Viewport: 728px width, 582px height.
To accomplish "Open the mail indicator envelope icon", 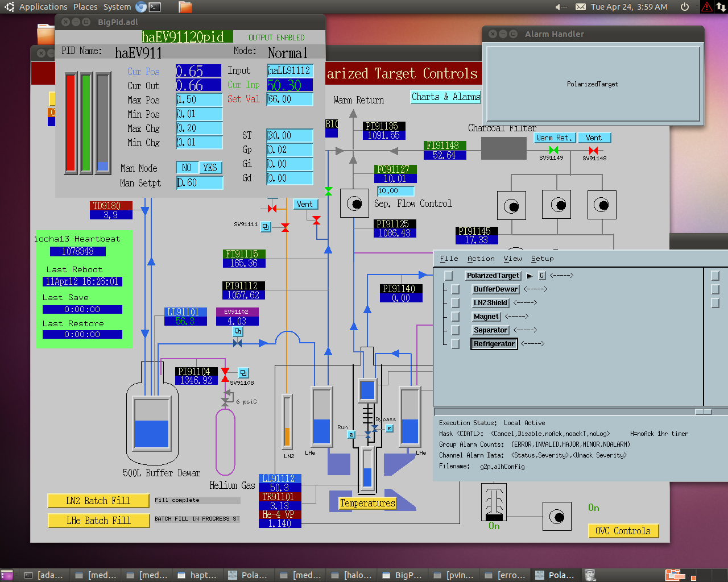I will 581,7.
